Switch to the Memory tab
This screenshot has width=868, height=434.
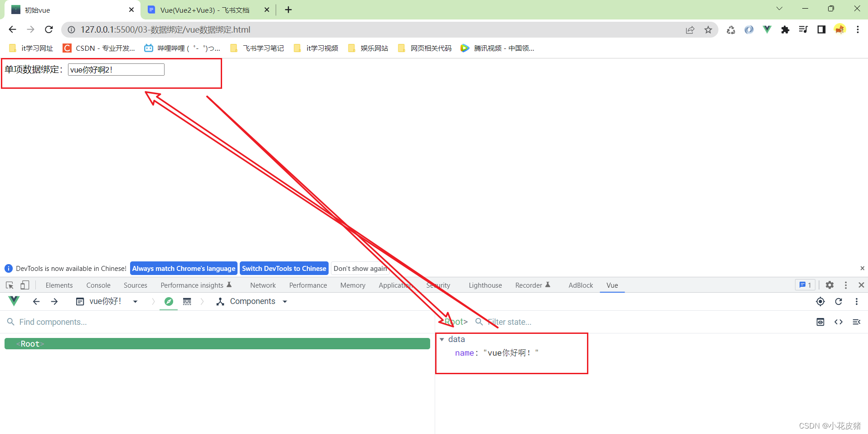tap(353, 285)
